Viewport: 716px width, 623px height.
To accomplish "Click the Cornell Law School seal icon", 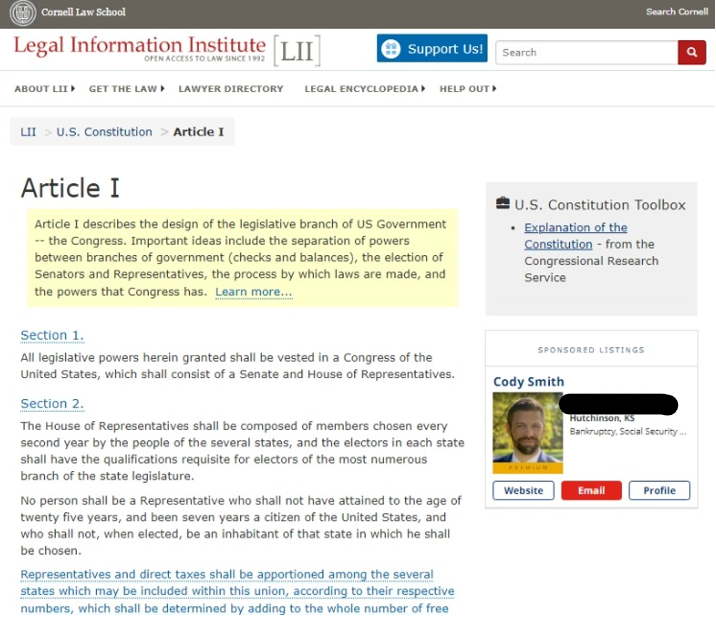I will (x=22, y=13).
